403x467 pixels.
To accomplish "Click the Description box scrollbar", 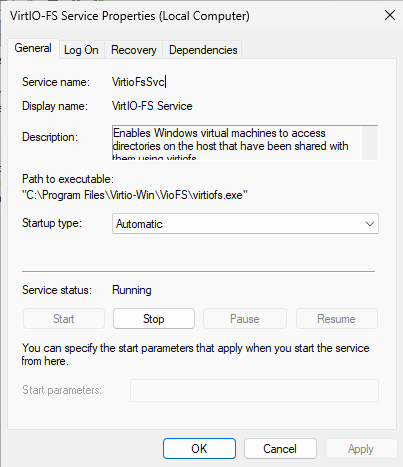I will point(370,143).
